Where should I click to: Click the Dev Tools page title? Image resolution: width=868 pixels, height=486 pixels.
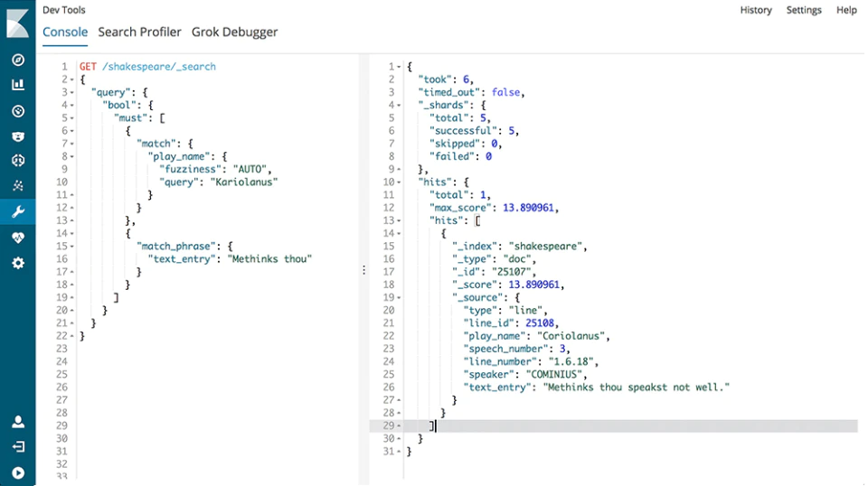tap(63, 10)
